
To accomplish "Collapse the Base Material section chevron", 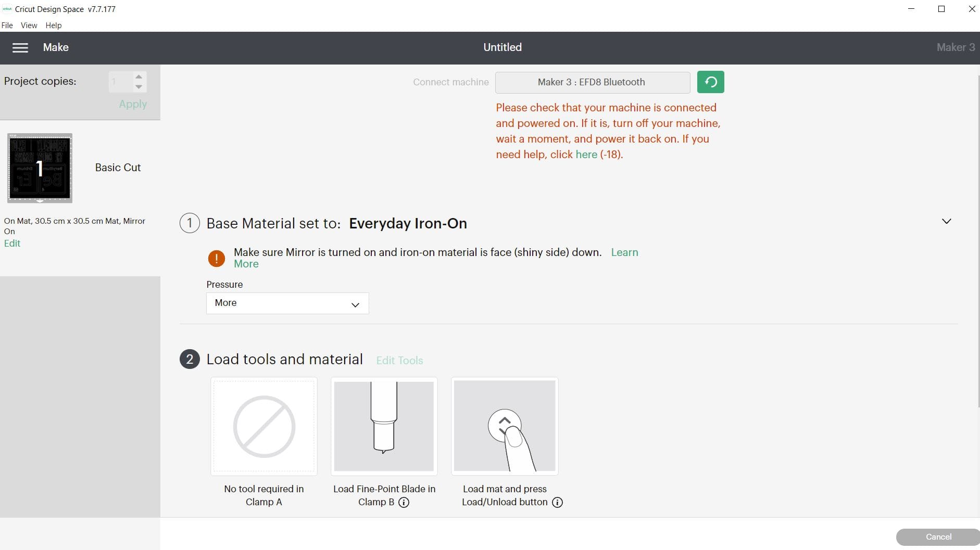I will (x=947, y=222).
